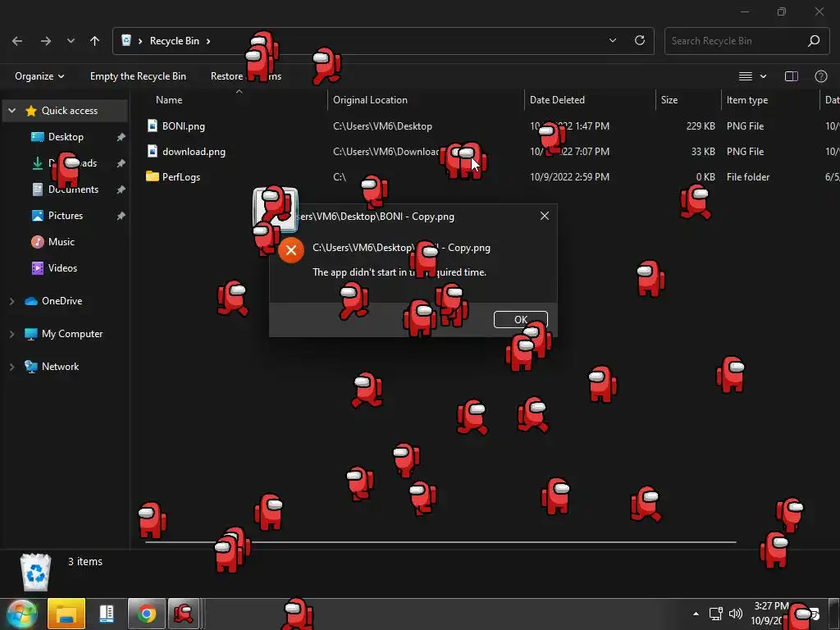Click the pin icon next to Pictures
Viewport: 840px width, 630px height.
pyautogui.click(x=121, y=216)
